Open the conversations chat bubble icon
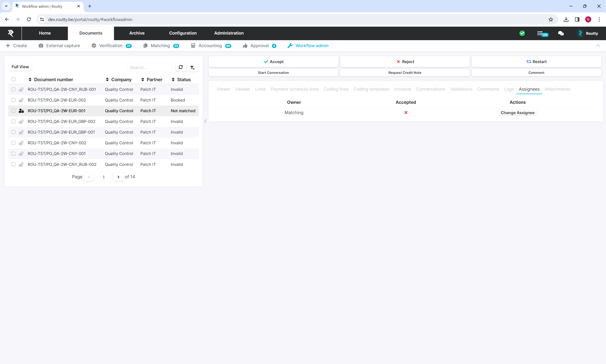The width and height of the screenshot is (606, 364). [x=561, y=33]
